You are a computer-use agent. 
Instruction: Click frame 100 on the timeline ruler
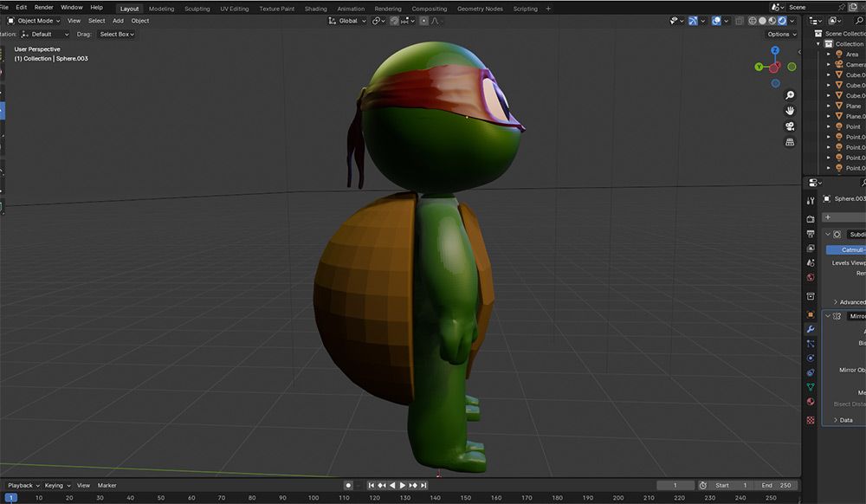(x=313, y=498)
